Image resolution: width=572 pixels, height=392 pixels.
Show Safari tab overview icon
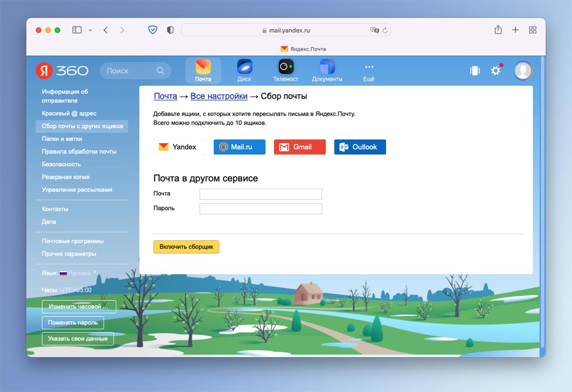[533, 30]
